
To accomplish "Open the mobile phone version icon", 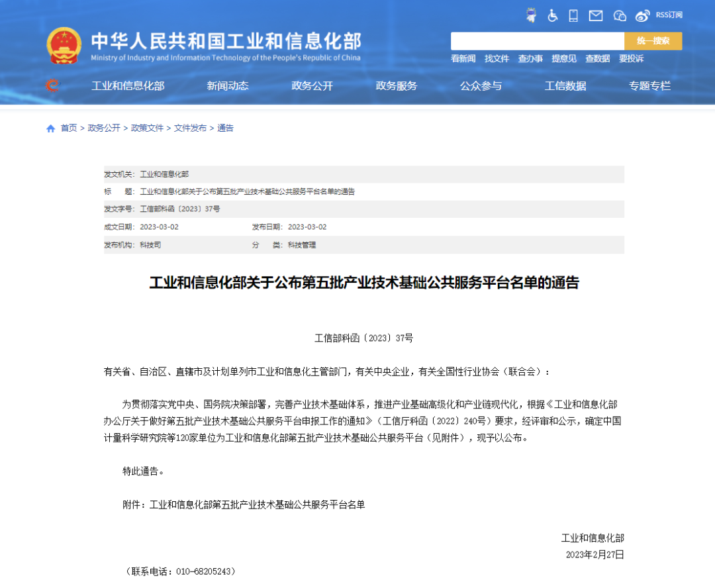I will click(x=573, y=15).
